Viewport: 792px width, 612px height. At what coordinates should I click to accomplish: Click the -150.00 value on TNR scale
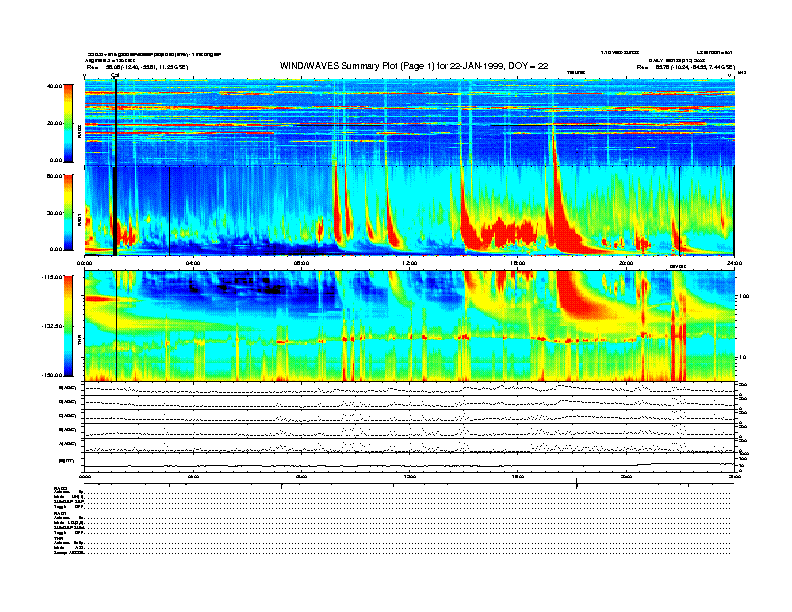(52, 375)
